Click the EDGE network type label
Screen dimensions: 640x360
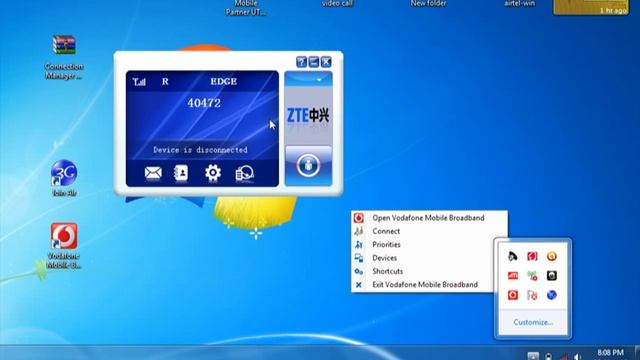point(224,82)
